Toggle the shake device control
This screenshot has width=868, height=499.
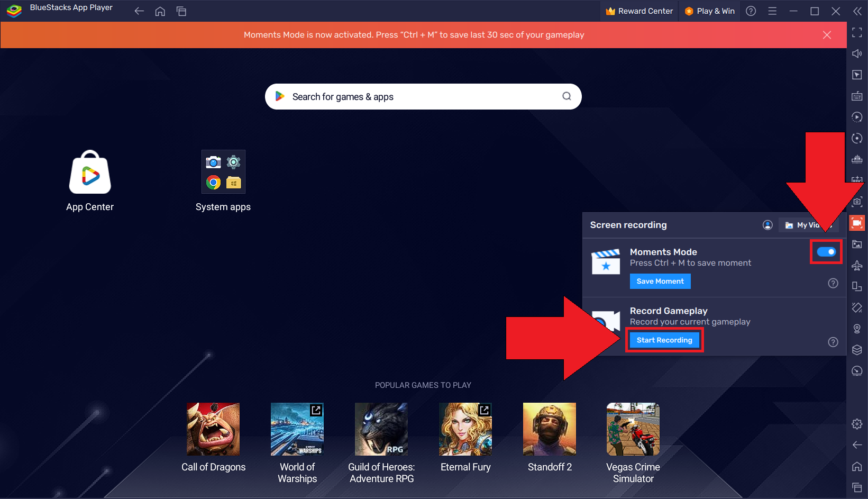pyautogui.click(x=857, y=307)
